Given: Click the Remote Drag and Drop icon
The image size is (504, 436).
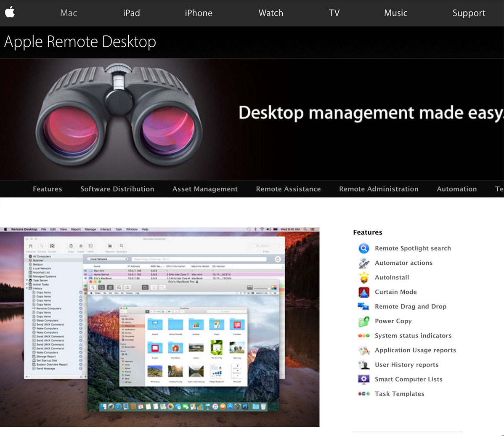Looking at the screenshot, I should pyautogui.click(x=363, y=307).
